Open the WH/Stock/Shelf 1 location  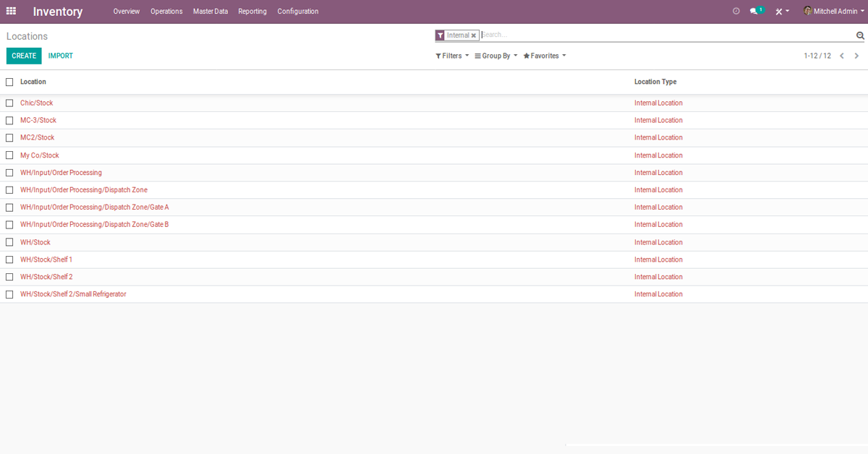tap(46, 260)
